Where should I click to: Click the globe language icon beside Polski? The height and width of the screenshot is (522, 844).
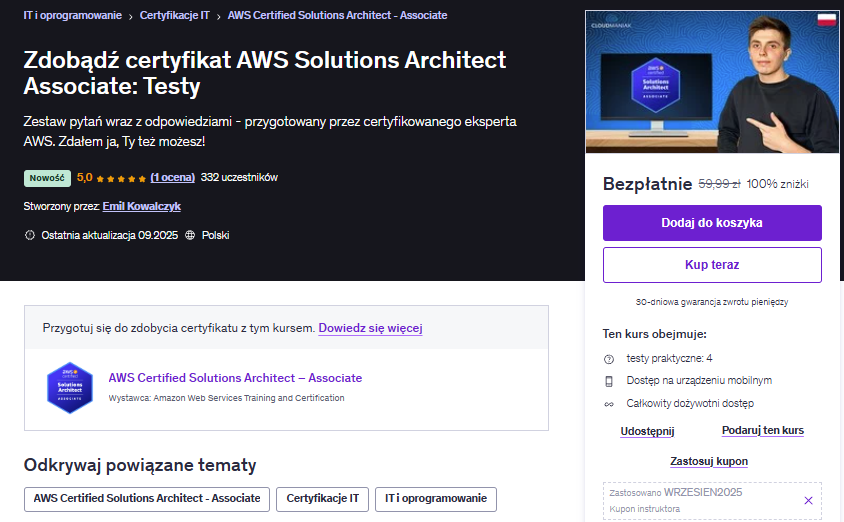[190, 235]
